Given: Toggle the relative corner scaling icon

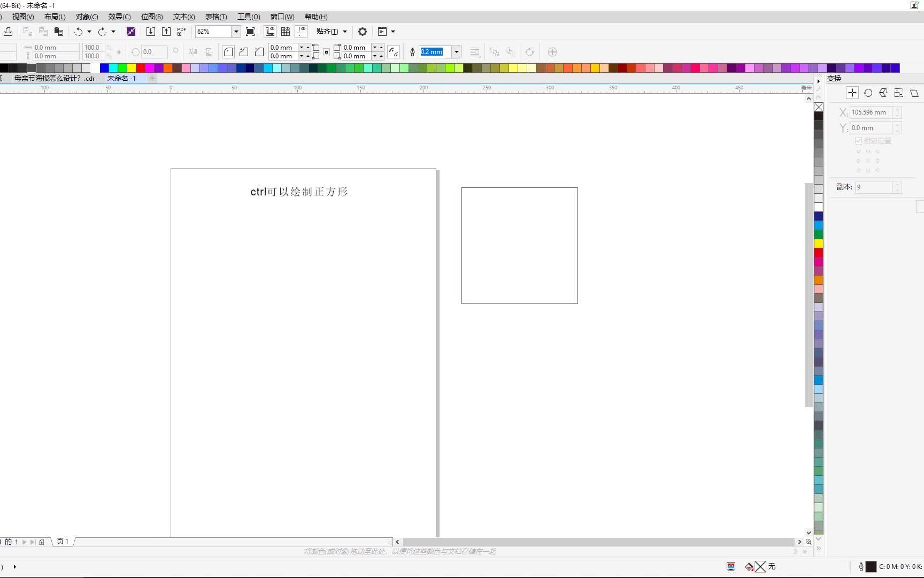Looking at the screenshot, I should click(x=394, y=52).
